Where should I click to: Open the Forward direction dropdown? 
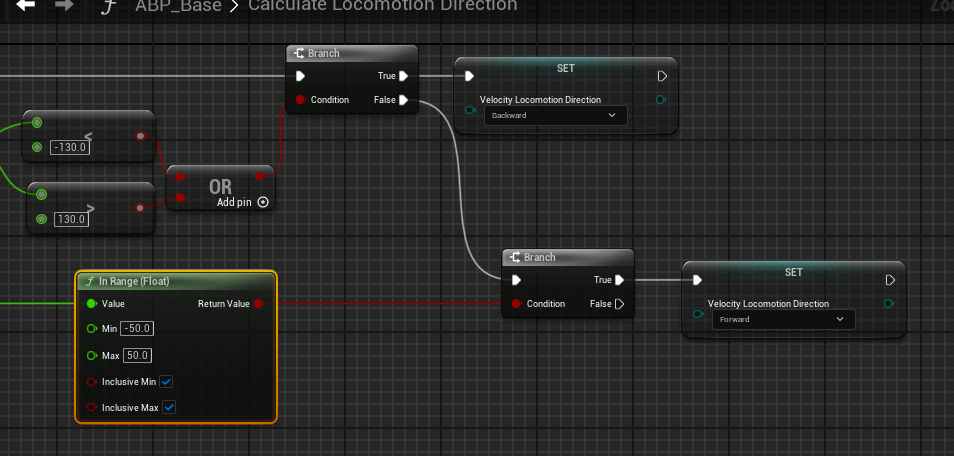pos(784,319)
